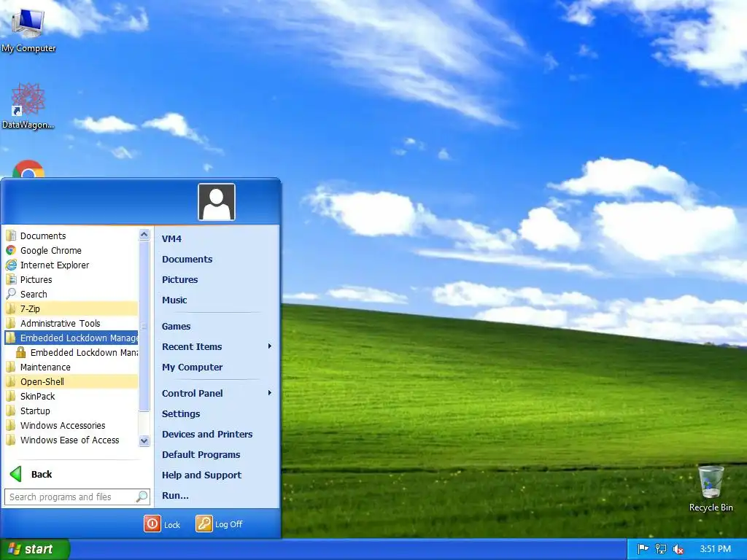This screenshot has width=747, height=560.
Task: Click the muted volume tray icon
Action: point(678,549)
